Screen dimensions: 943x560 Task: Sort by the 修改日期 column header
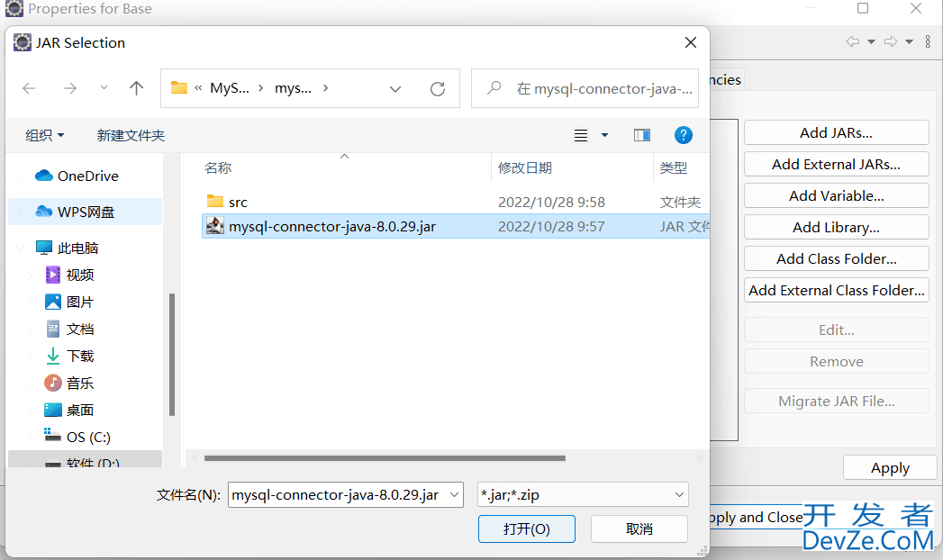click(x=525, y=167)
